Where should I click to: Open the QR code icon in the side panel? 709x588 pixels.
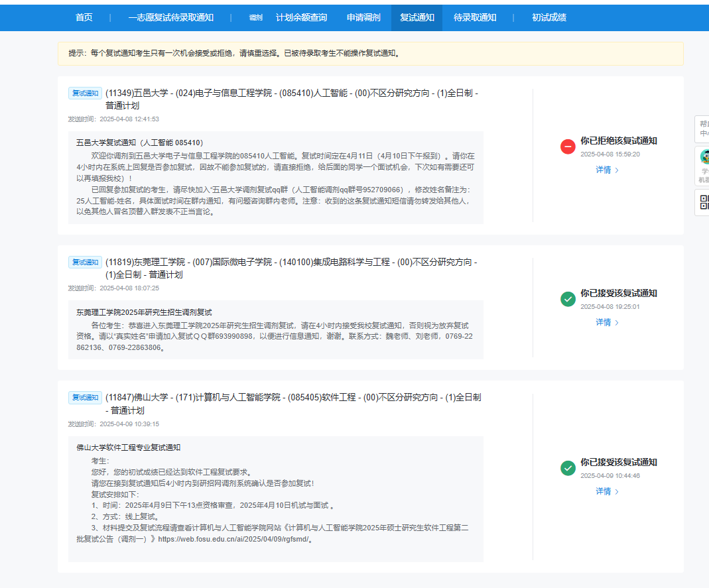click(704, 202)
